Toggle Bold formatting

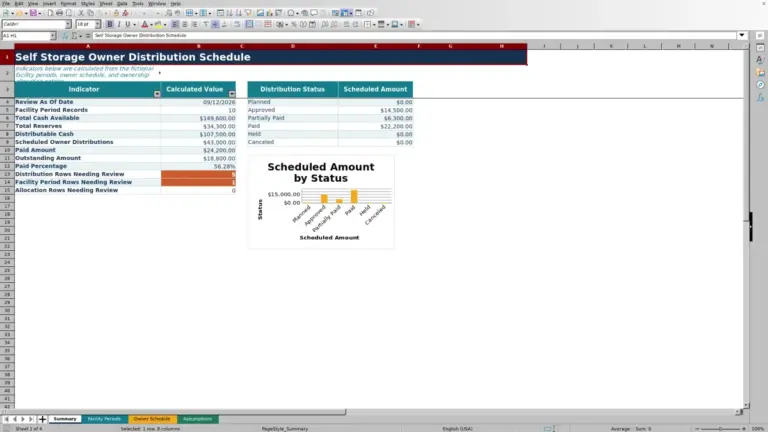tap(110, 24)
